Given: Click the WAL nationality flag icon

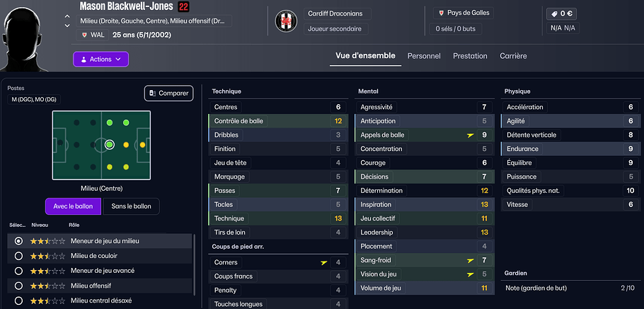Looking at the screenshot, I should tap(85, 34).
